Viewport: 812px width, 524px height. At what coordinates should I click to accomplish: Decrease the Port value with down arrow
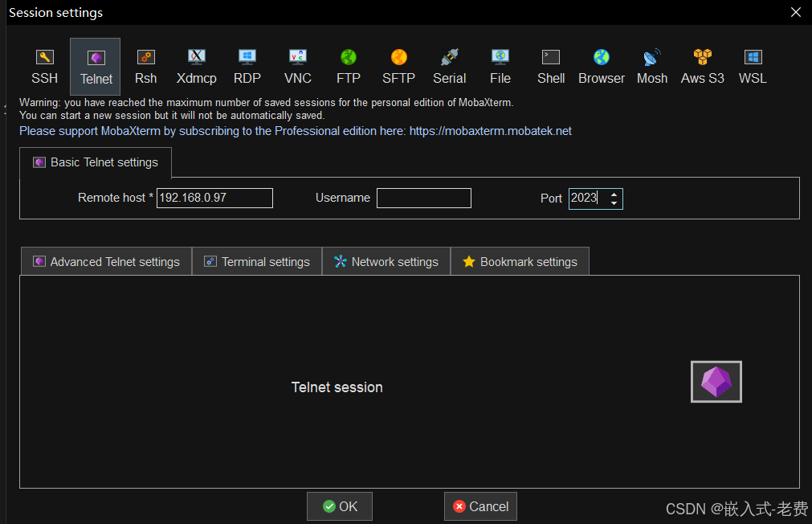point(614,203)
